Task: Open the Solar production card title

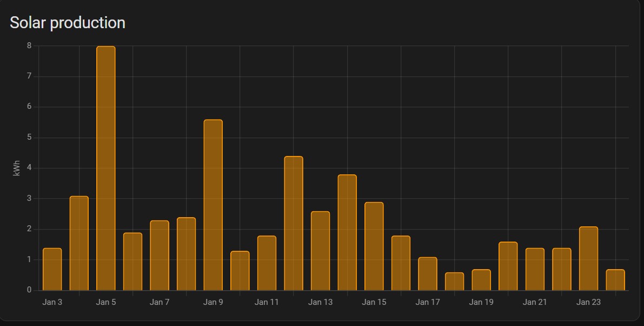Action: [x=68, y=23]
